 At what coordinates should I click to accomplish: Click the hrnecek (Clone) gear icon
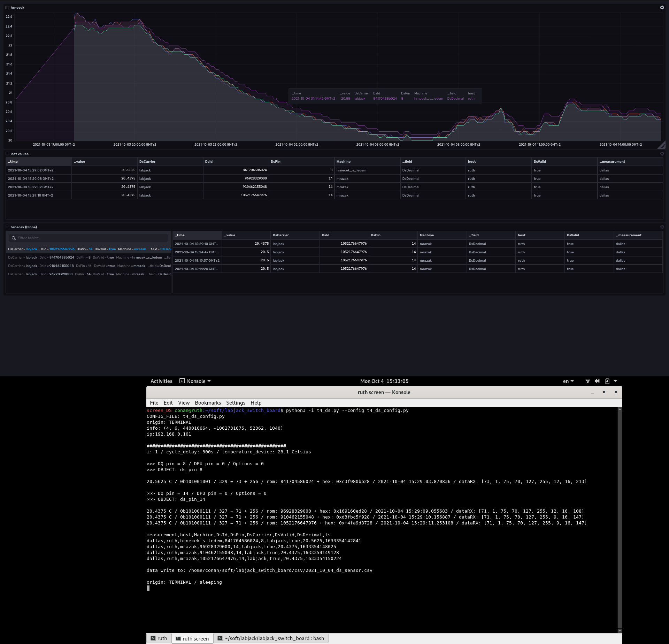pos(662,227)
